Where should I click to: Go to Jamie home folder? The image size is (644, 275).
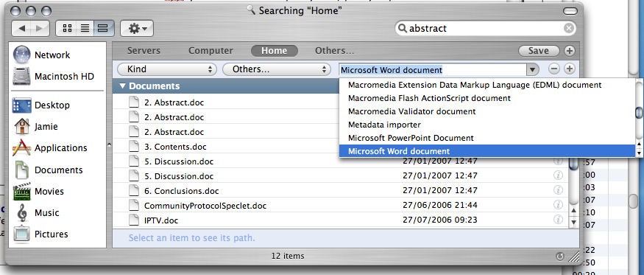tap(36, 126)
